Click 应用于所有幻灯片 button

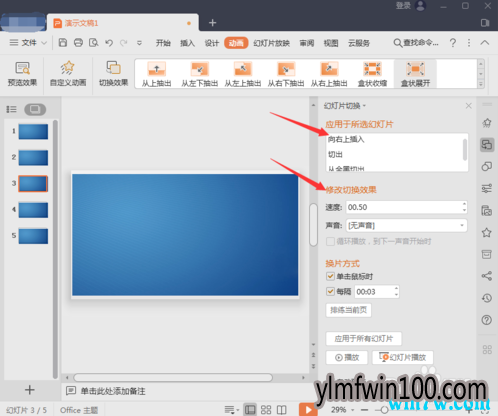363,339
